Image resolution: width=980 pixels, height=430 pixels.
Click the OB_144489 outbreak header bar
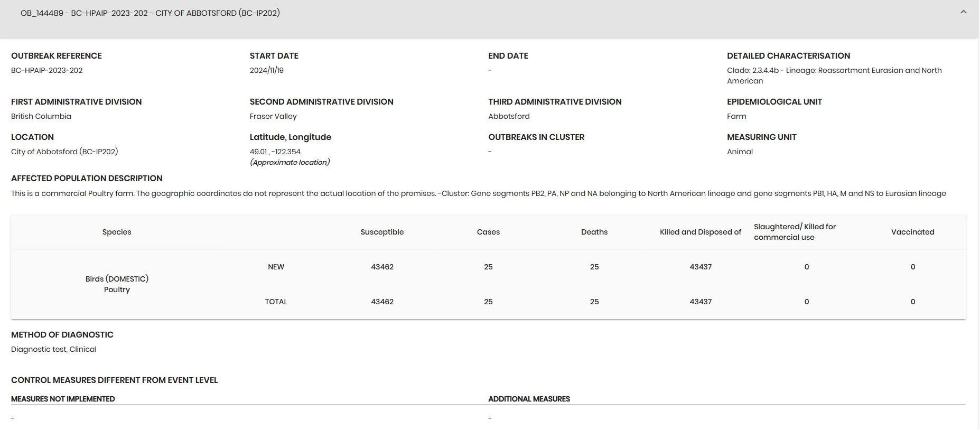coord(489,18)
